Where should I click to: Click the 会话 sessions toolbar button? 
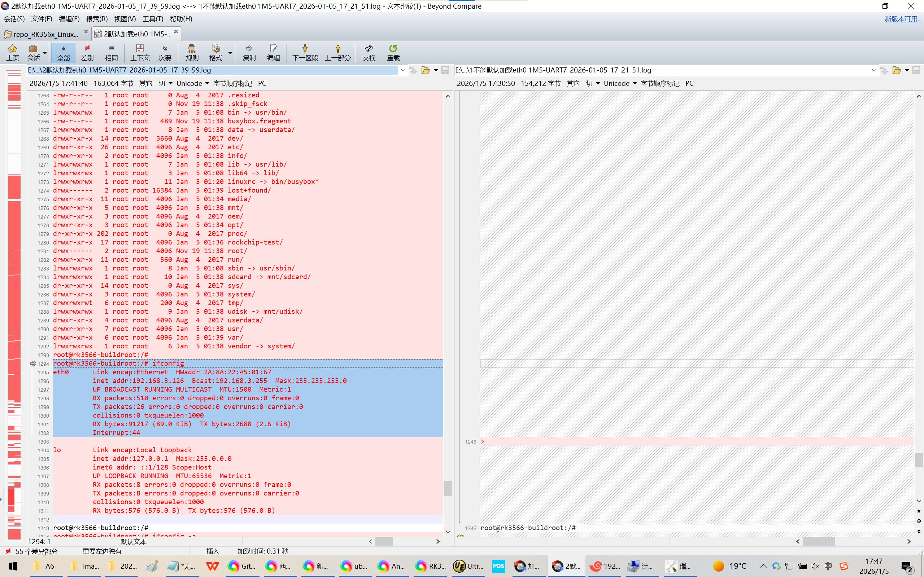point(33,52)
